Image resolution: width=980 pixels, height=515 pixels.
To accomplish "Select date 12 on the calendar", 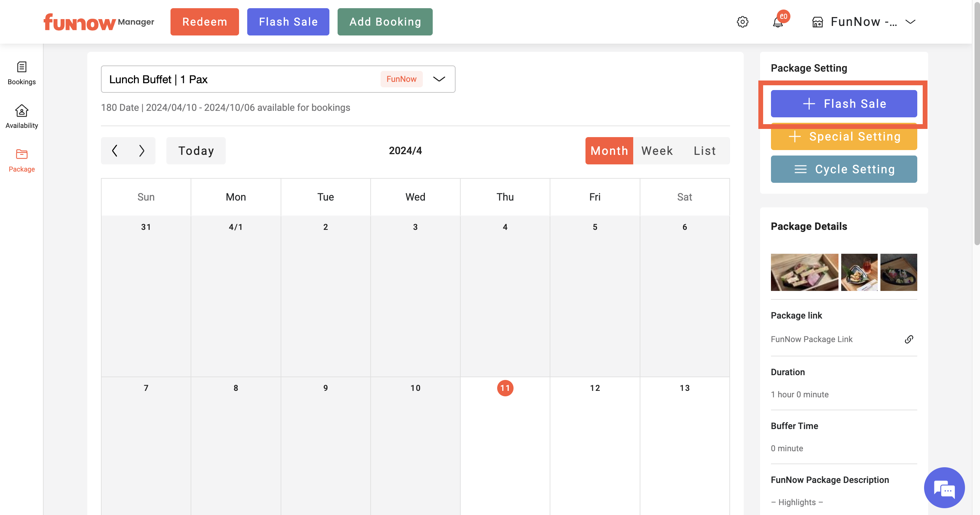I will click(x=595, y=388).
